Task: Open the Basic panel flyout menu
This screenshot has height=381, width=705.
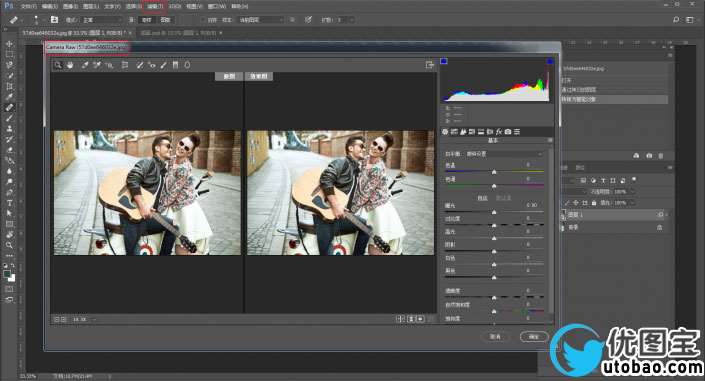Action: (x=549, y=141)
